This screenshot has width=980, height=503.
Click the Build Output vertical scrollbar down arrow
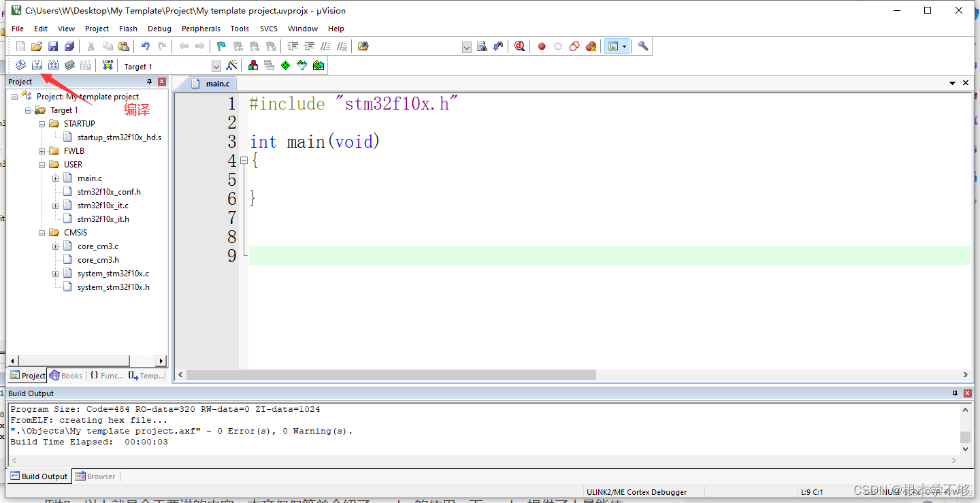[x=966, y=449]
